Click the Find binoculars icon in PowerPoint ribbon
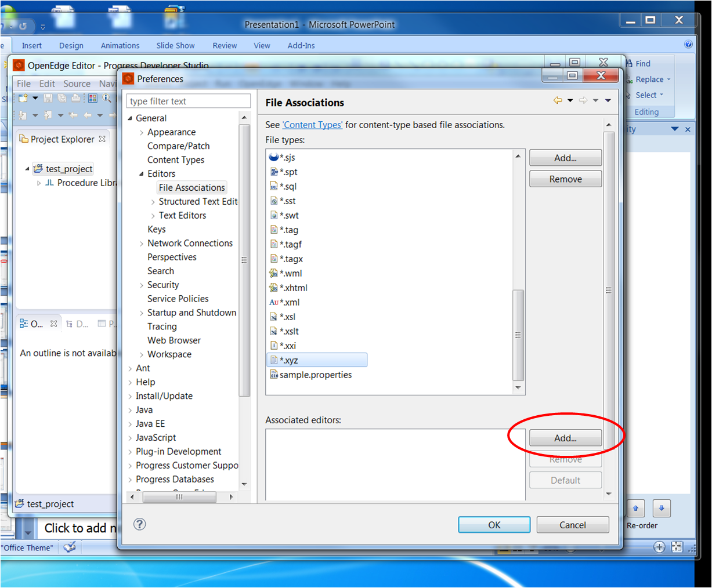 629,63
